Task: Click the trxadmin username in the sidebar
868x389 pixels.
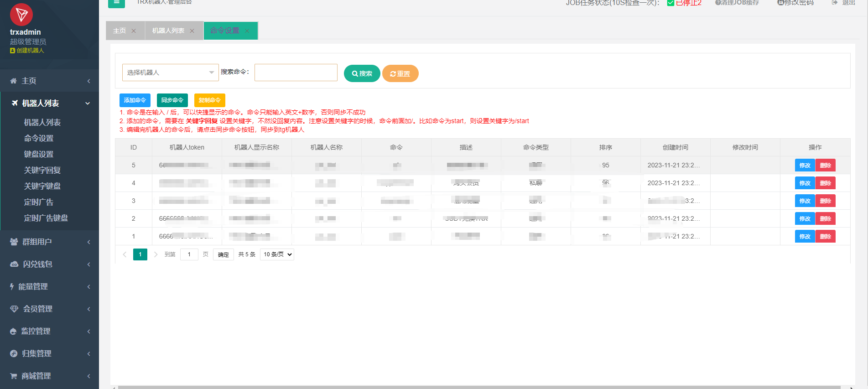Action: tap(26, 32)
